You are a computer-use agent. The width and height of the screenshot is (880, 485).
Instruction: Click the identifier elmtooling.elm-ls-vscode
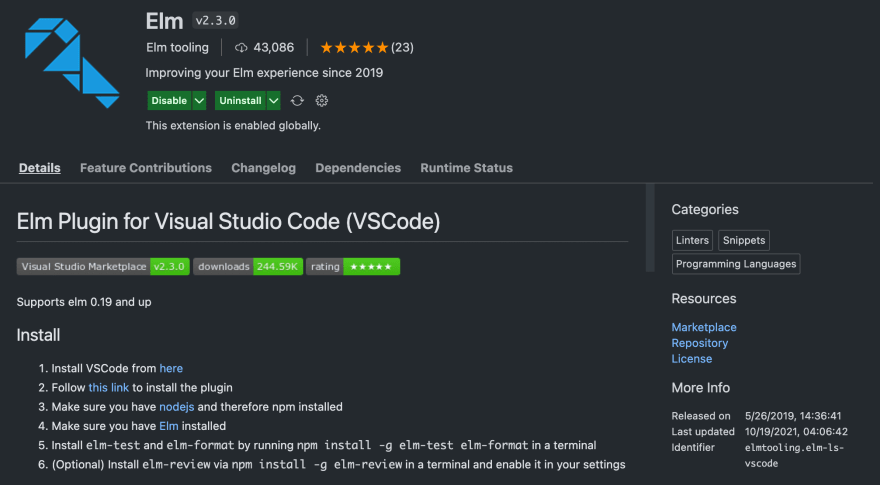(x=795, y=455)
